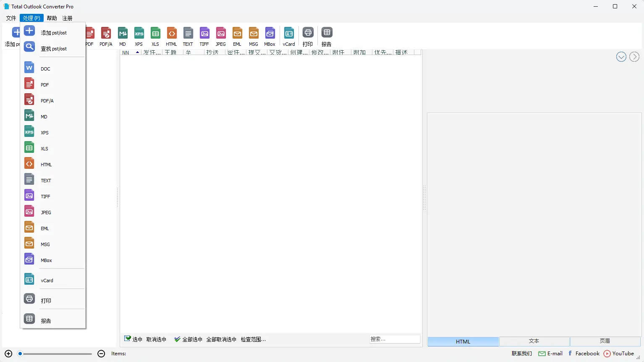The width and height of the screenshot is (644, 362).
Task: Click the preview down-chevron circle button
Action: point(621,57)
